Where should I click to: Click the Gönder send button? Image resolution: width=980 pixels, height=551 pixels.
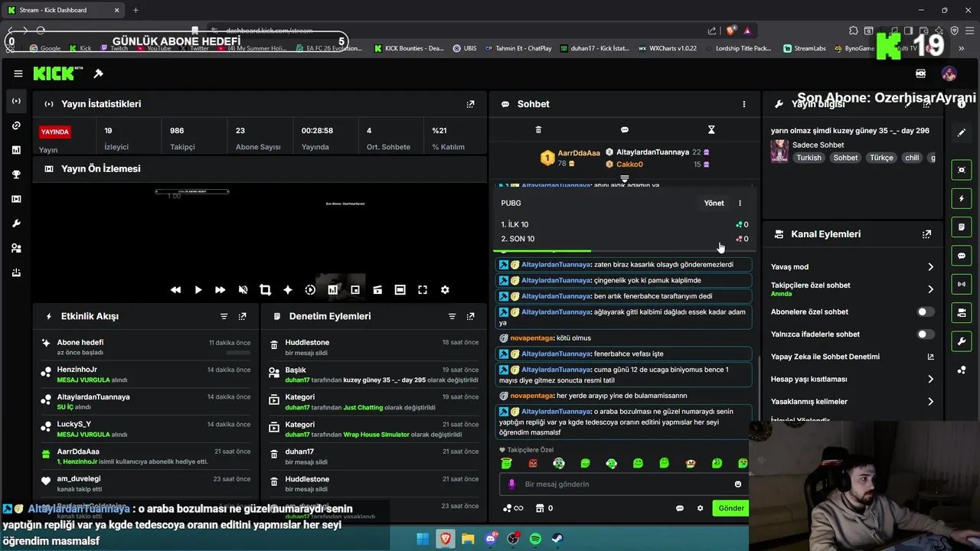pyautogui.click(x=730, y=508)
